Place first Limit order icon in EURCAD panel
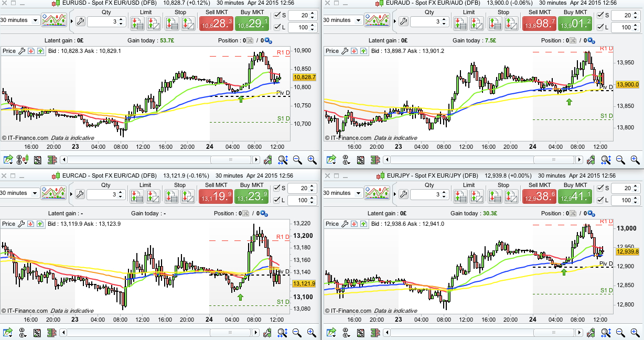This screenshot has width=644, height=340. pyautogui.click(x=137, y=196)
